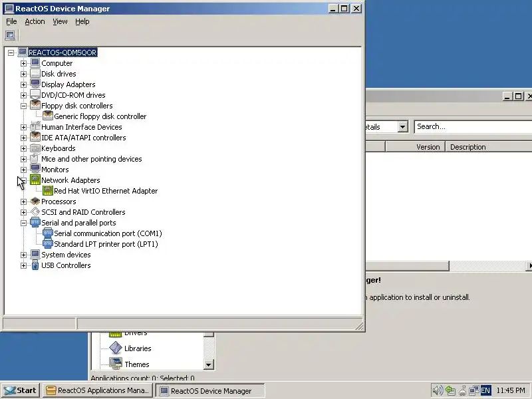Click the category list scroll down arrow
The height and width of the screenshot is (399, 532).
(208, 364)
